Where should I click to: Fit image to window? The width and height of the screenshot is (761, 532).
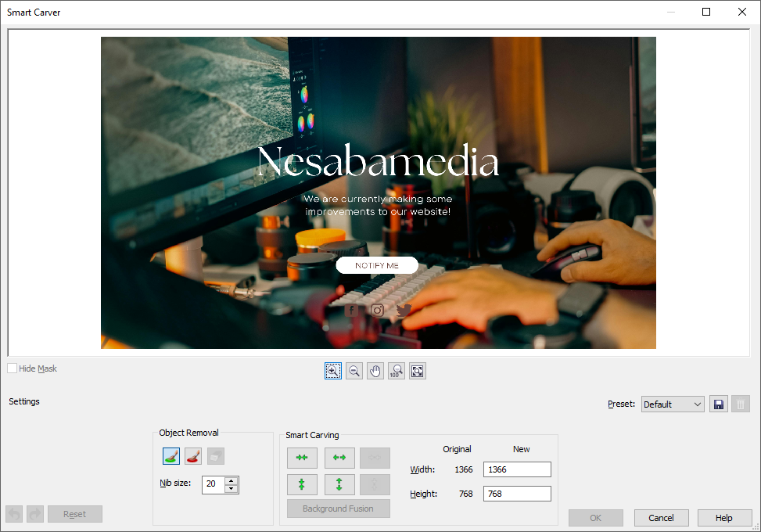418,371
